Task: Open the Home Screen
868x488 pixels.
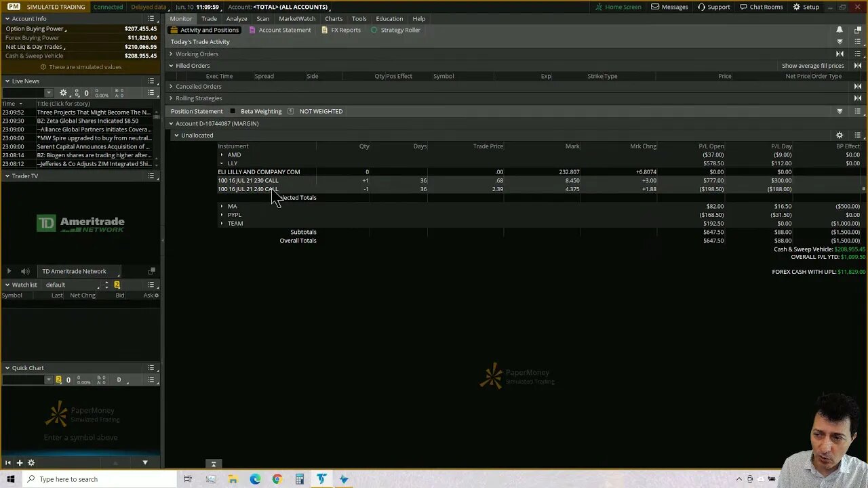Action: [618, 7]
